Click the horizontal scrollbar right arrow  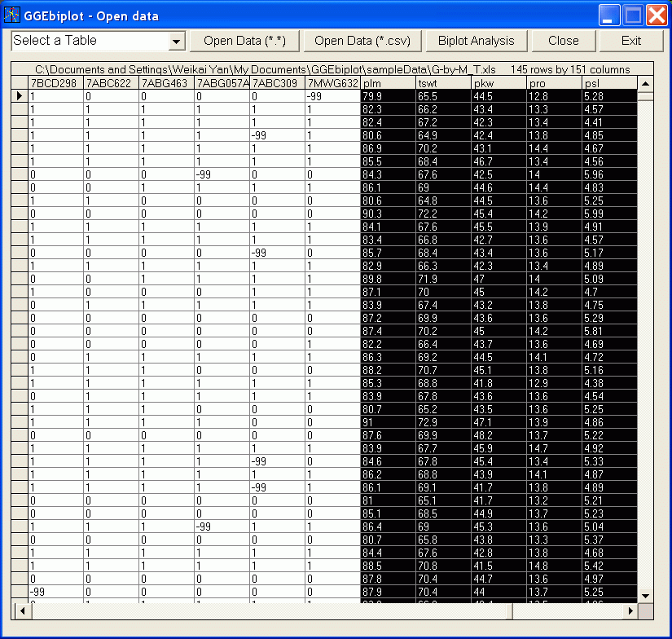pos(630,610)
